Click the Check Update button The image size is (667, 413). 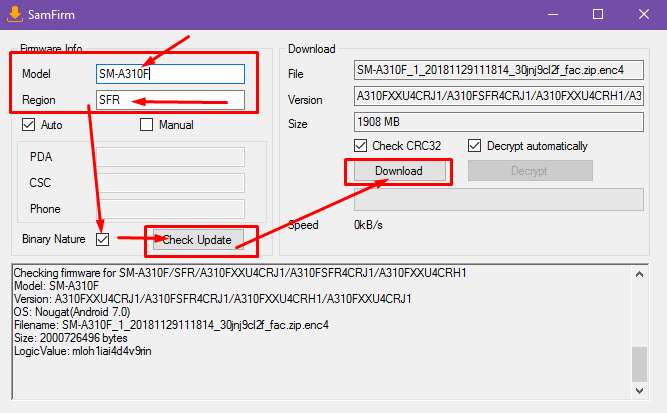point(198,240)
